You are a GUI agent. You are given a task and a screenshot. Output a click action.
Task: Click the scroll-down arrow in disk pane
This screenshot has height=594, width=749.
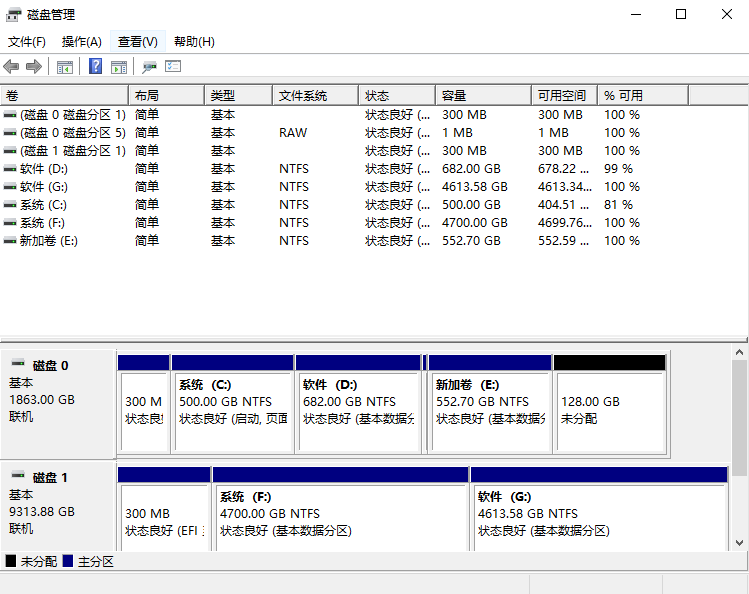(740, 543)
